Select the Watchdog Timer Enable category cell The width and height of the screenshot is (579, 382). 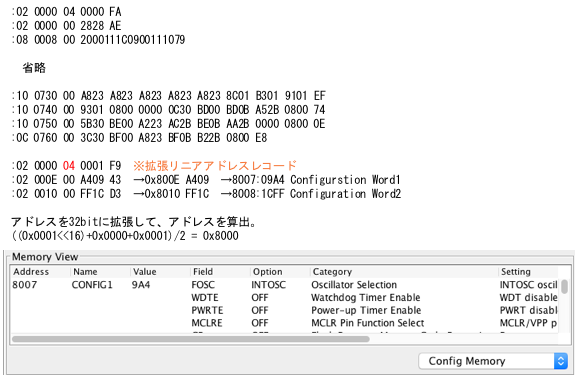[366, 297]
